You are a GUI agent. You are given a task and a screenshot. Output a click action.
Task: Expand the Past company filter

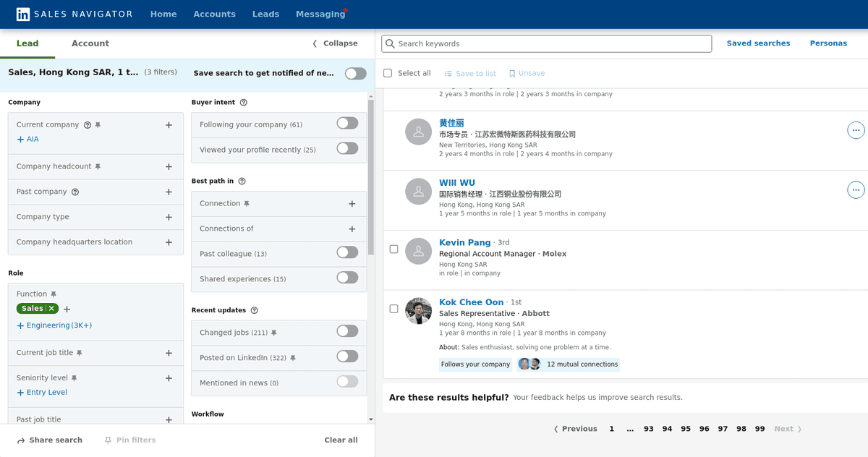pyautogui.click(x=169, y=192)
